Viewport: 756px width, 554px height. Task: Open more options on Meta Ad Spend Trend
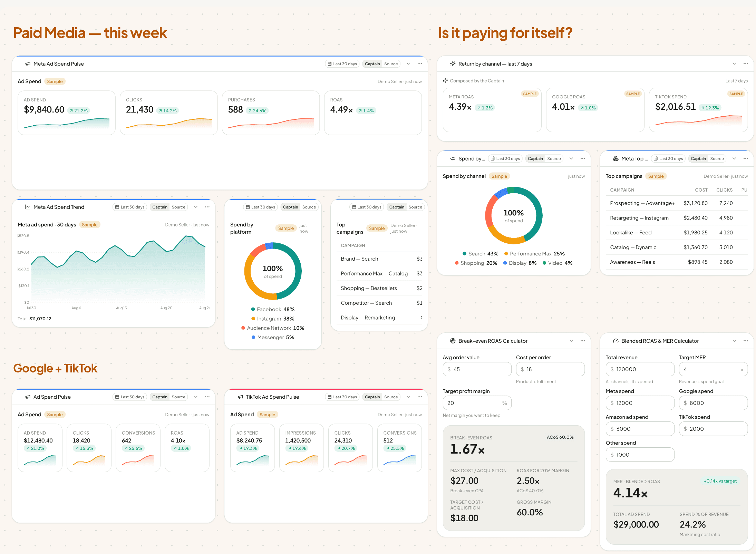pyautogui.click(x=207, y=207)
